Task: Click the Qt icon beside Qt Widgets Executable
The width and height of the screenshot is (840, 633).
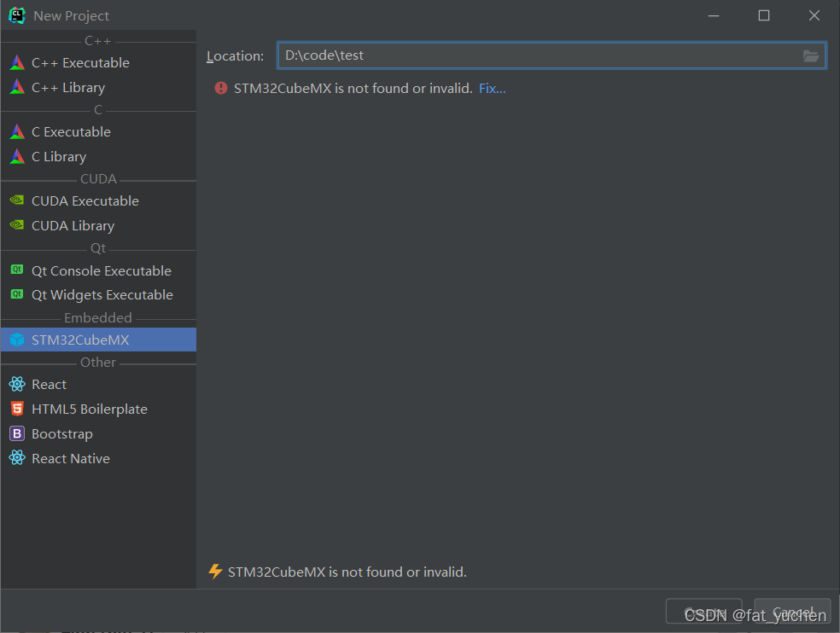Action: click(x=17, y=294)
